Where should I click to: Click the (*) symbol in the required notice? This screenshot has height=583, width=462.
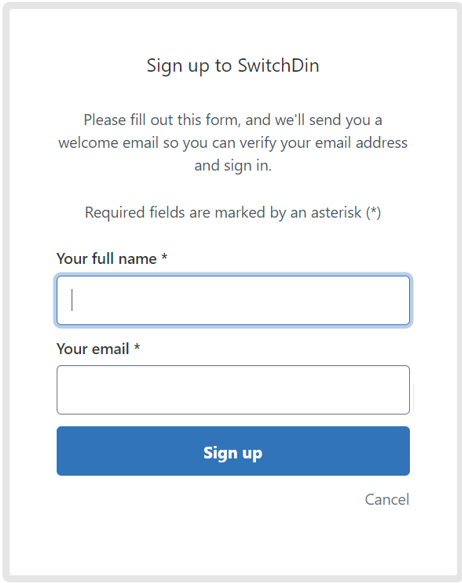[374, 213]
